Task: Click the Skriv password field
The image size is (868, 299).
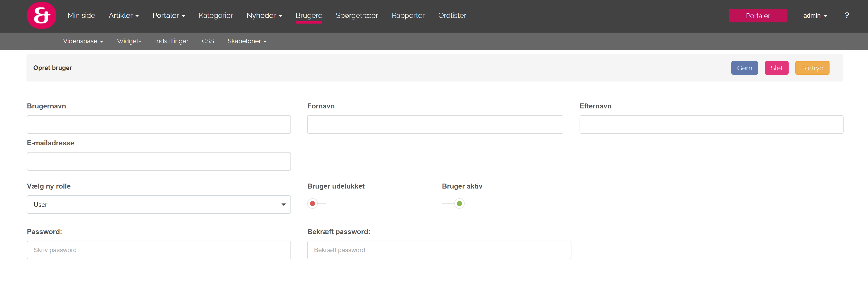Action: 159,250
